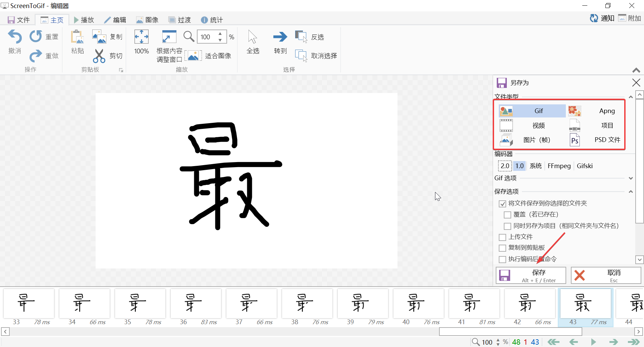
Task: Enable the overwrite if exists checkbox
Action: tap(507, 215)
